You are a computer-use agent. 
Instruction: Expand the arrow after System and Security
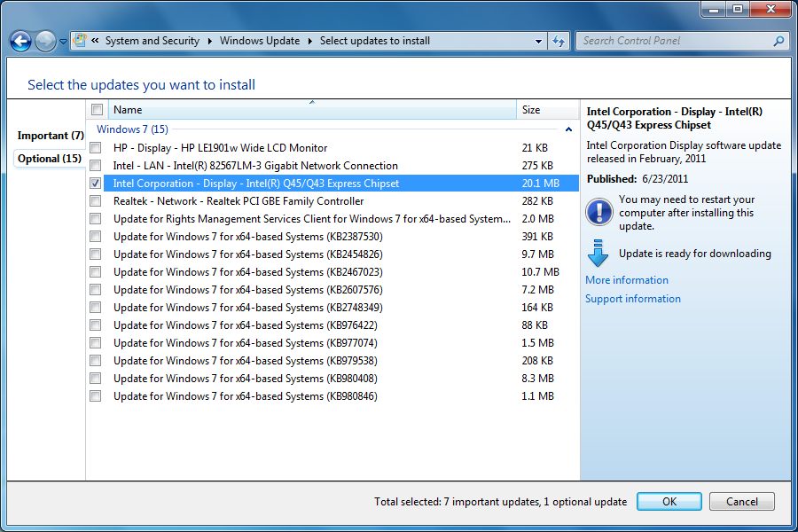click(209, 42)
